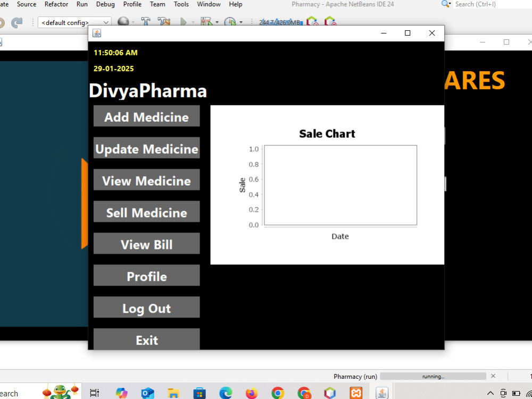Minimize the DivyaPharma window
Screen dimensions: 532x399
coord(384,33)
